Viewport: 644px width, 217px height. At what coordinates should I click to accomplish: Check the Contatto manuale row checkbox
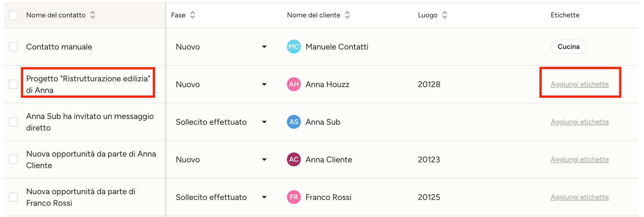(13, 47)
